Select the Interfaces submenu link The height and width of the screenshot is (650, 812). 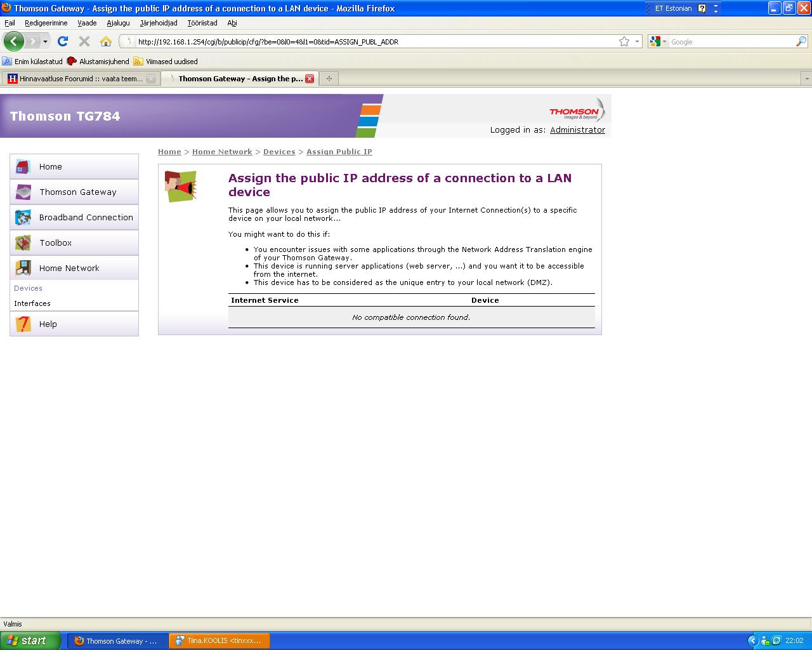[32, 303]
